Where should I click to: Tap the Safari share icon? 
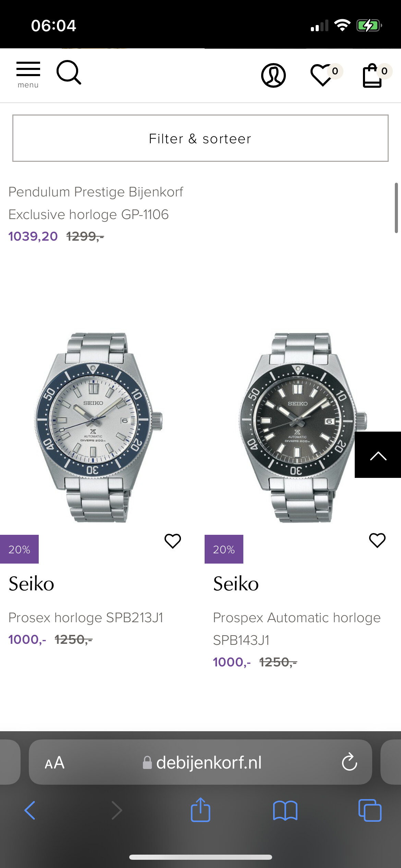click(x=200, y=810)
